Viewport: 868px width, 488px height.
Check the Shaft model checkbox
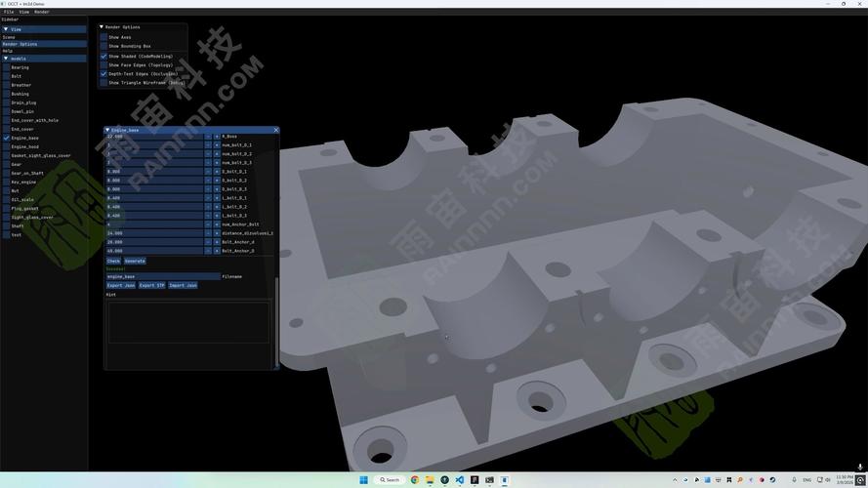click(x=7, y=225)
